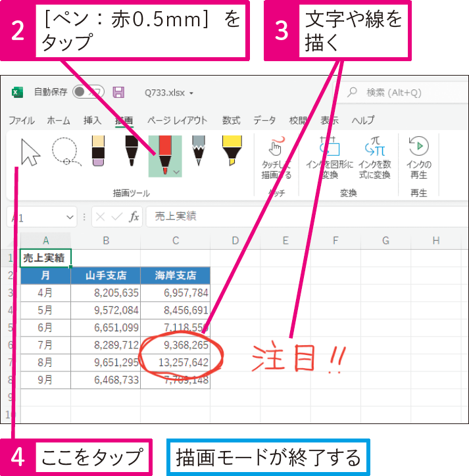Tap the red 0.5mm pen
The height and width of the screenshot is (476, 469).
[165, 155]
